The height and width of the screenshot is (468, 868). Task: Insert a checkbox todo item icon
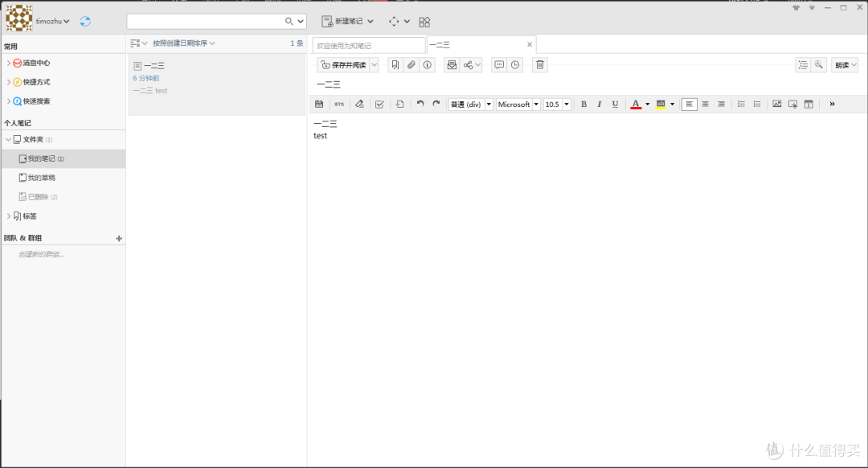click(379, 104)
